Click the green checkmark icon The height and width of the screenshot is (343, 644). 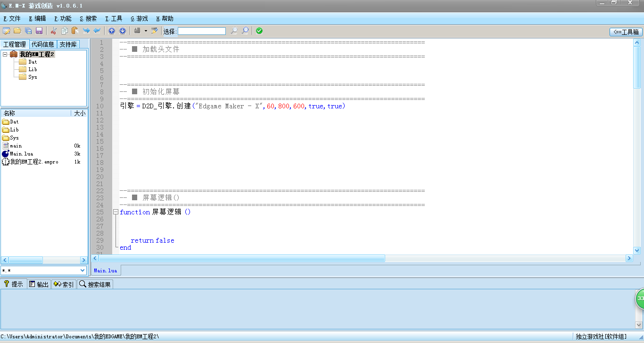(x=259, y=31)
